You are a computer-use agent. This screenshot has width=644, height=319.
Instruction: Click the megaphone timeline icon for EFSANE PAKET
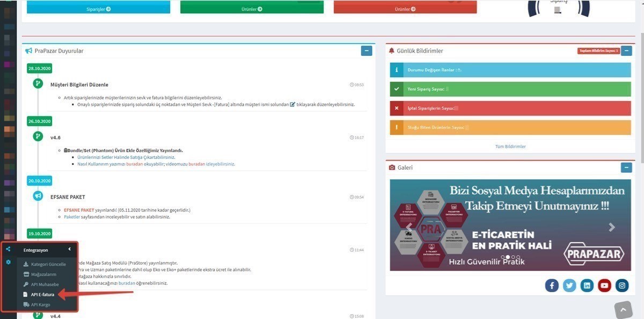pyautogui.click(x=38, y=196)
